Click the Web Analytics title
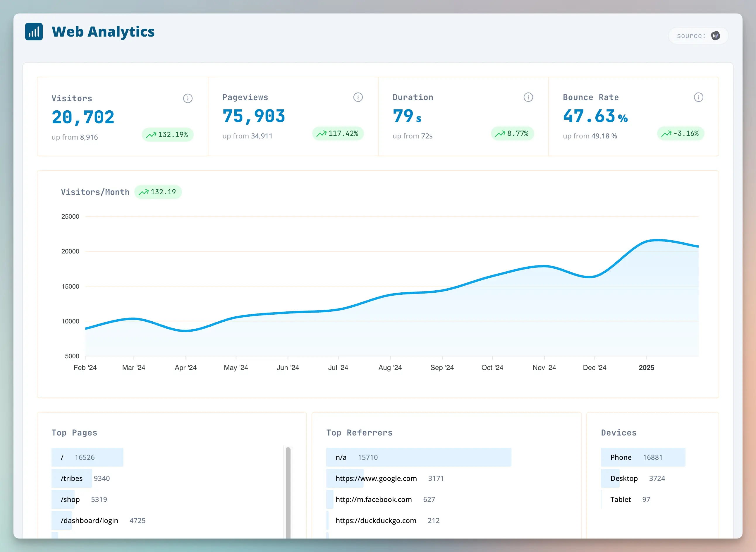This screenshot has height=552, width=756. point(103,32)
